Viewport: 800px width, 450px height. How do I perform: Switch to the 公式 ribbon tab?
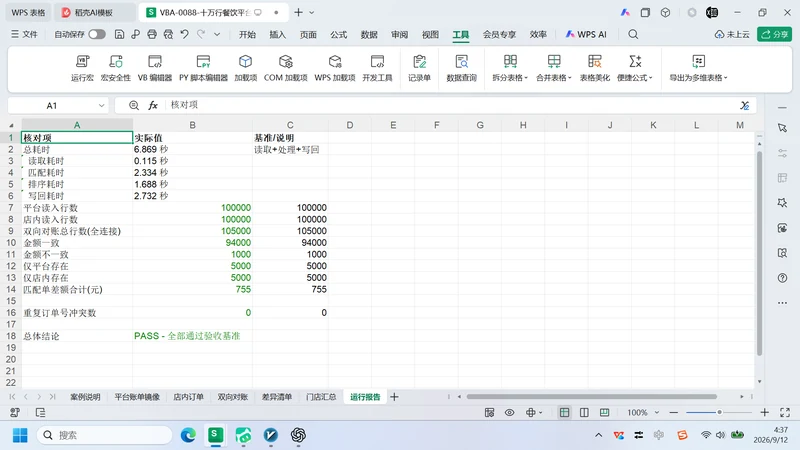pyautogui.click(x=338, y=34)
